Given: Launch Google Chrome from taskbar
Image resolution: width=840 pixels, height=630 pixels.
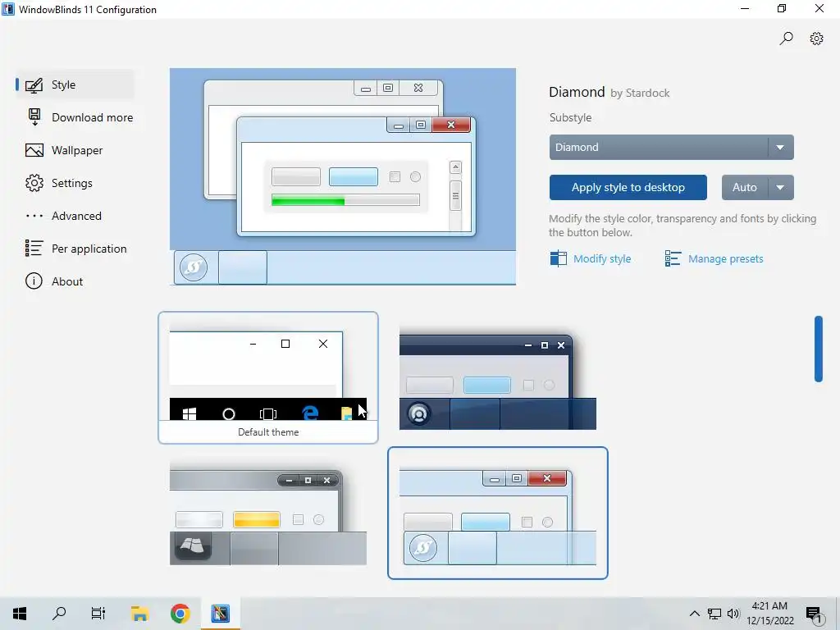Looking at the screenshot, I should (180, 614).
